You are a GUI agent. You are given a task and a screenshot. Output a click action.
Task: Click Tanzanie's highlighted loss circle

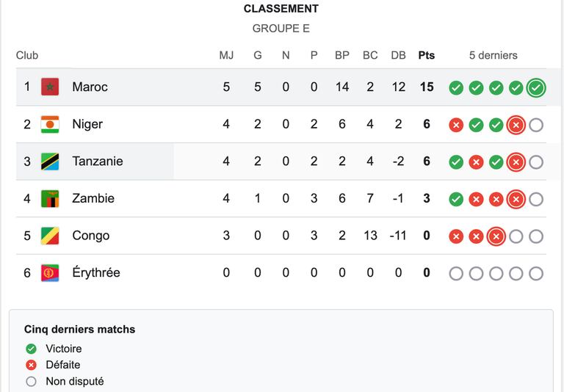[x=516, y=162]
